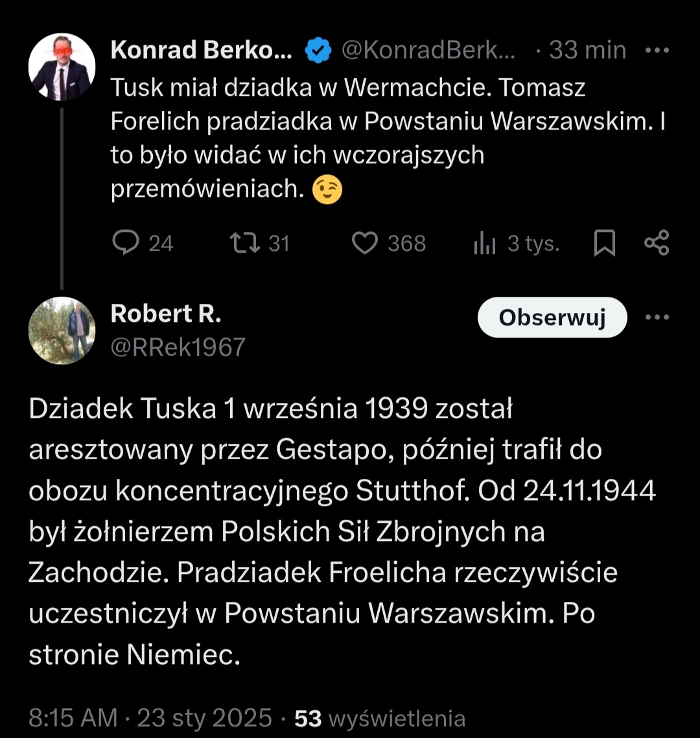Open the Konrad Berko... display name
700x738 pixels.
click(x=201, y=51)
